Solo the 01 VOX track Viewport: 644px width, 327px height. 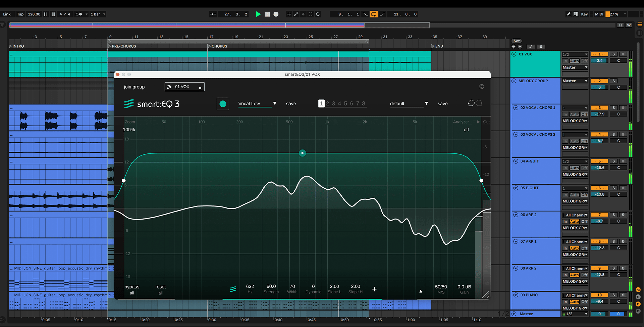[x=613, y=54]
